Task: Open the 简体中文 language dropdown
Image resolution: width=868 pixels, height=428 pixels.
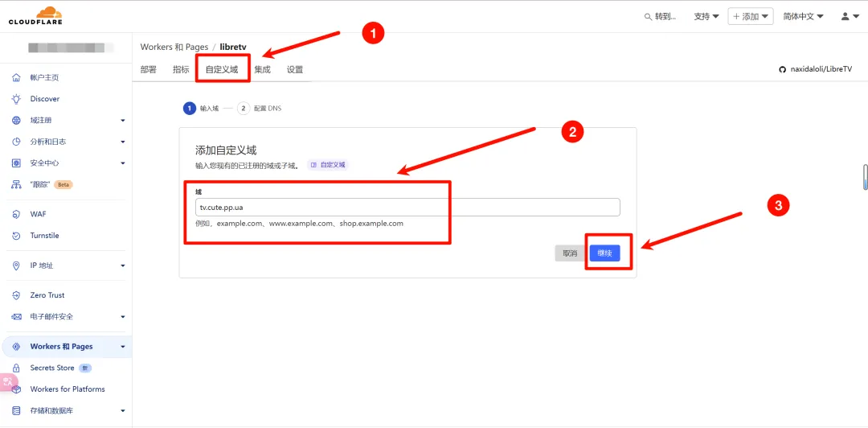Action: (x=803, y=17)
